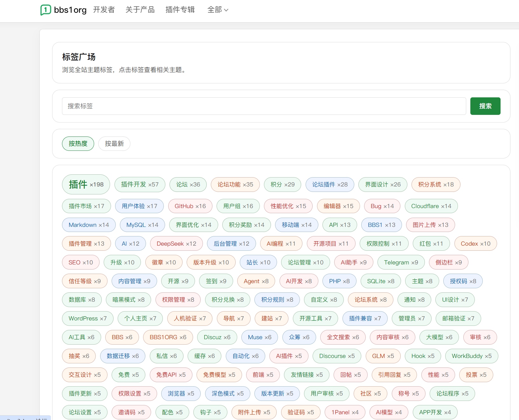
Task: Open the 论坛功能 ×35 tag
Action: tap(235, 185)
